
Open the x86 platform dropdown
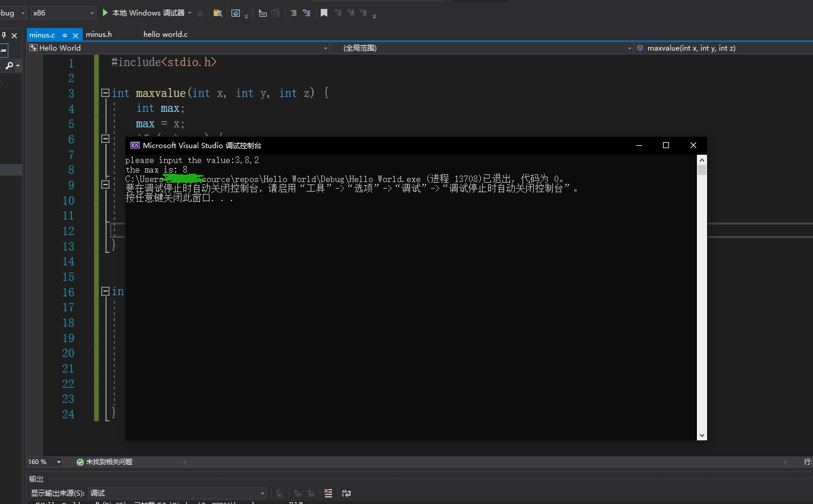(x=64, y=12)
